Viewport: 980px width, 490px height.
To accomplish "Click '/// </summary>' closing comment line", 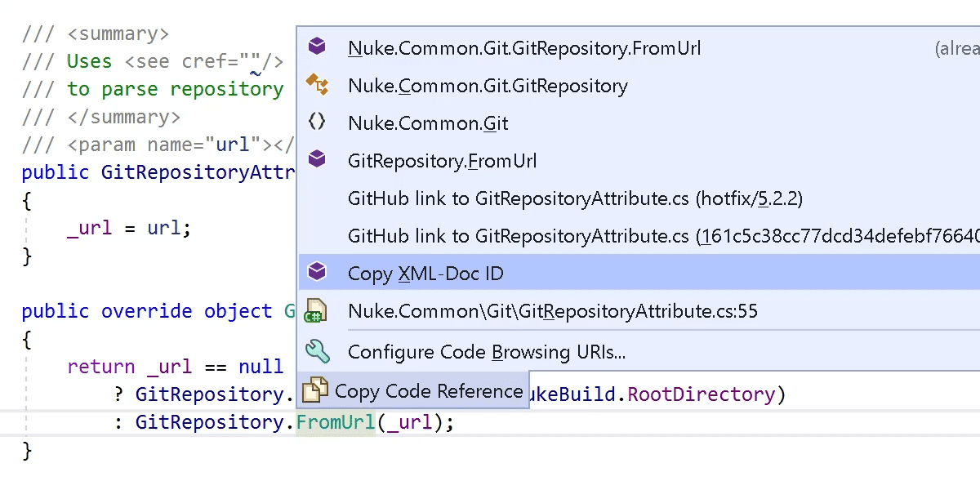I will click(101, 117).
